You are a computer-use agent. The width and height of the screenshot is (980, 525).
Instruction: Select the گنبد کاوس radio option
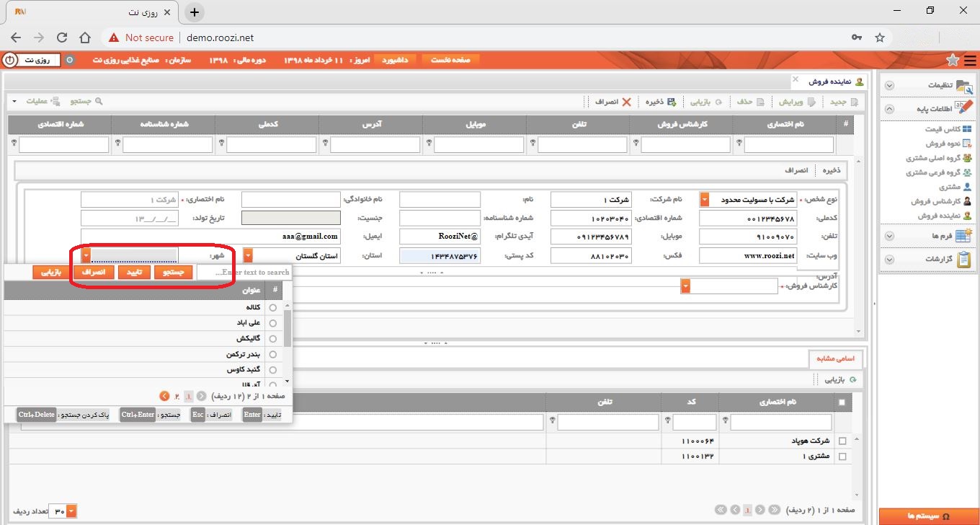pyautogui.click(x=272, y=369)
